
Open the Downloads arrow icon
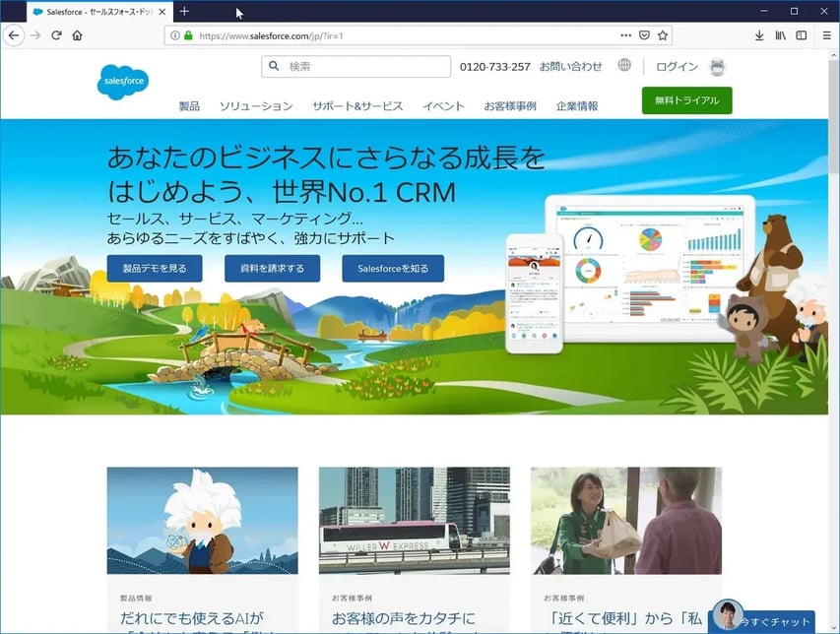point(759,35)
